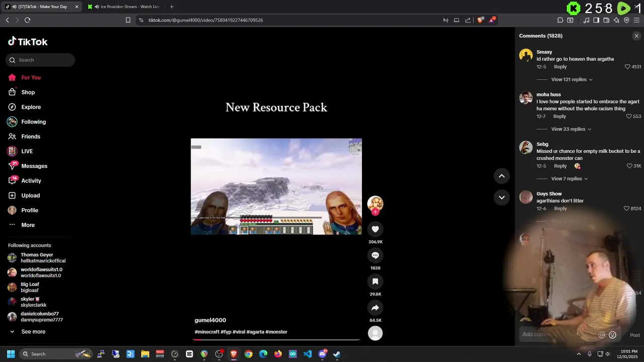This screenshot has width=644, height=362.
Task: Reload the page
Action: pos(28,20)
